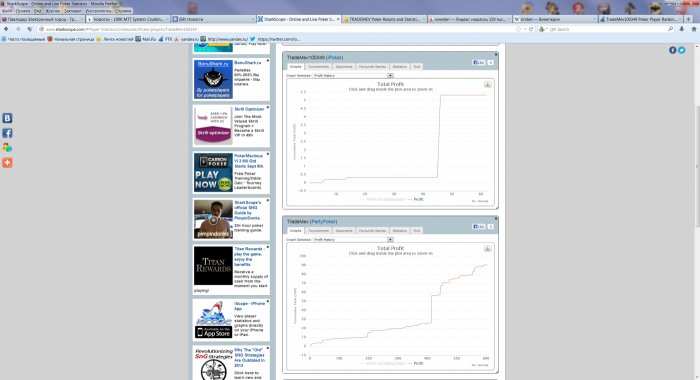The width and height of the screenshot is (700, 380).
Task: Click the Facebook share icon at top right
Action: 672,50
